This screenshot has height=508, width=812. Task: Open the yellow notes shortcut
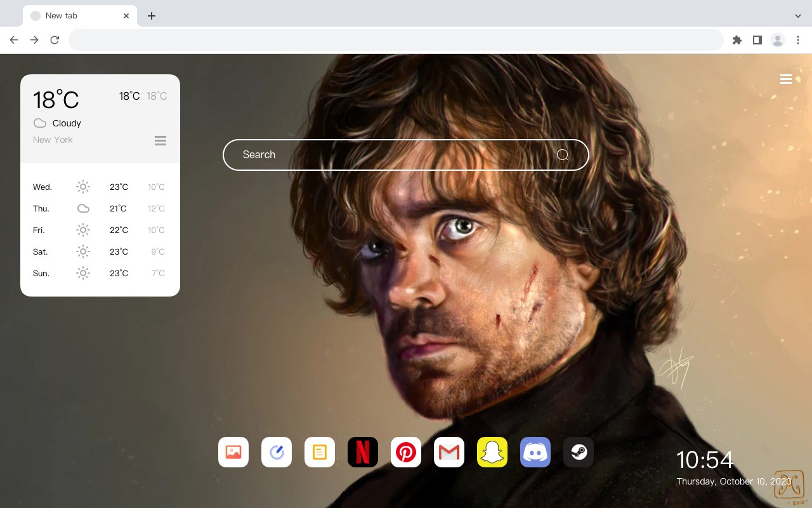point(320,452)
